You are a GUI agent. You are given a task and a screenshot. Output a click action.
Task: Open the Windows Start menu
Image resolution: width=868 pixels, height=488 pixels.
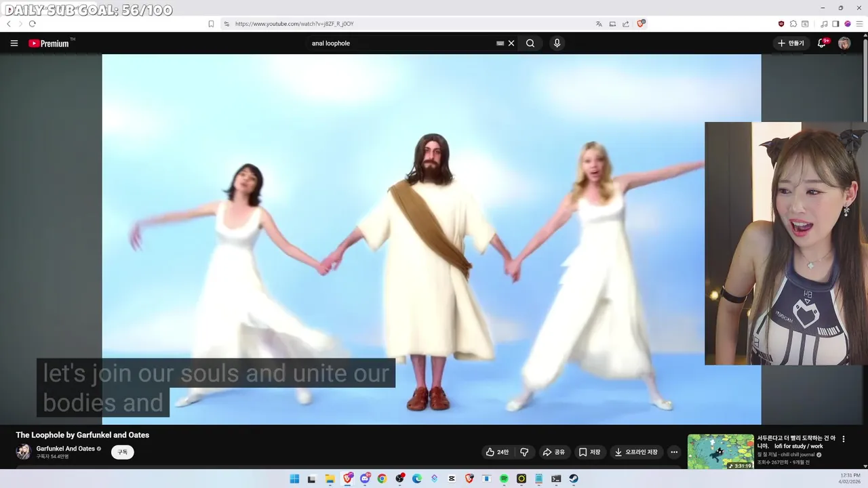(294, 479)
